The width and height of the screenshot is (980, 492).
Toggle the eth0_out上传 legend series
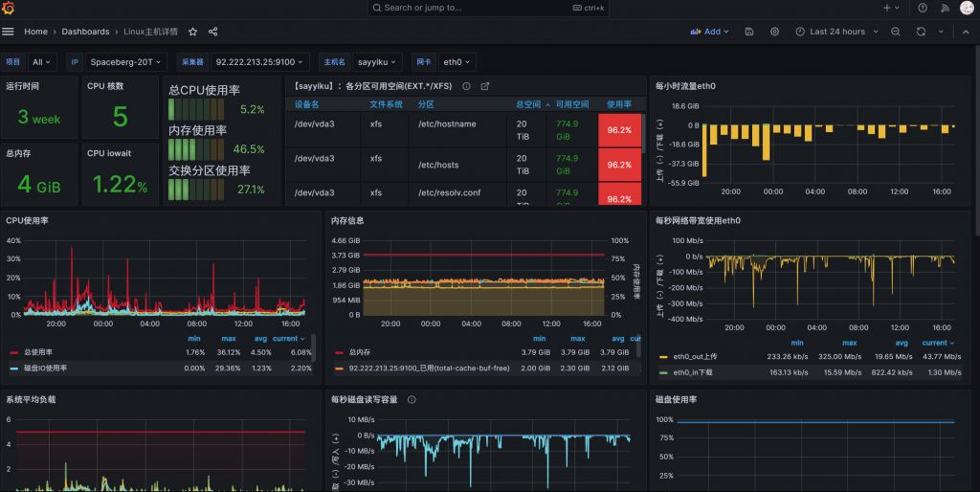click(695, 357)
